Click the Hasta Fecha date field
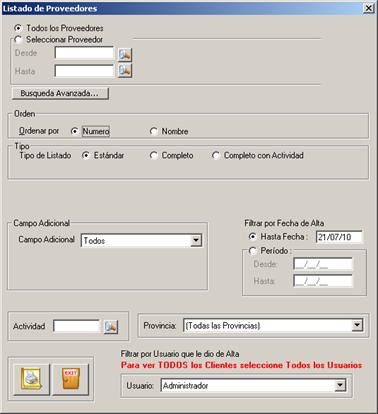 339,237
